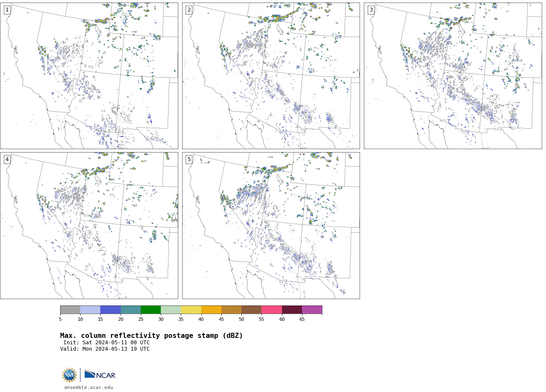Viewport: 546px width, 392px height.
Task: Click the colorbar tick label 50
Action: 241,319
